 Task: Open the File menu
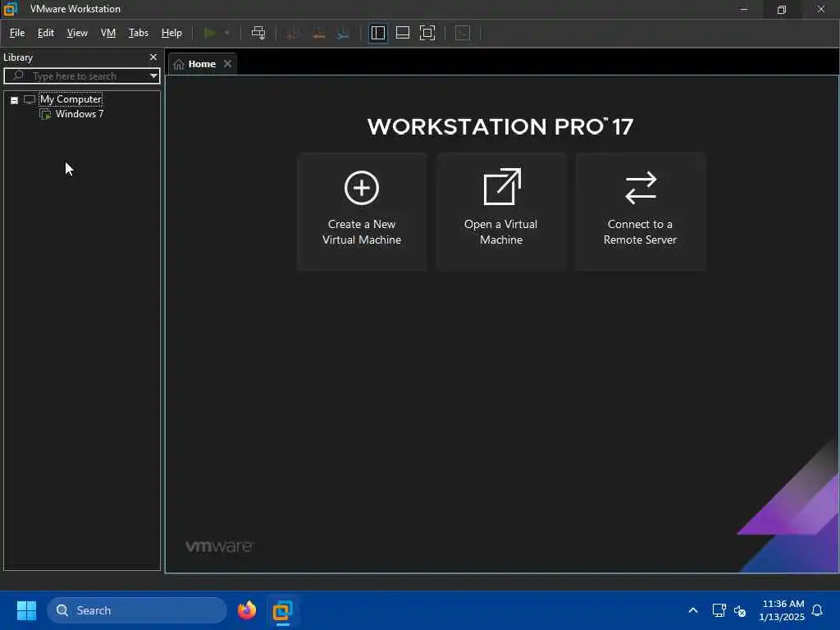[17, 33]
